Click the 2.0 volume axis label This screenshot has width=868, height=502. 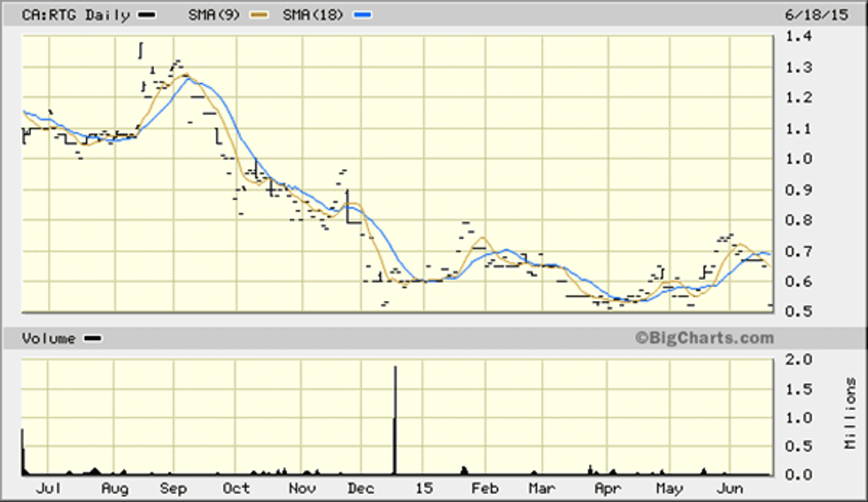(799, 359)
